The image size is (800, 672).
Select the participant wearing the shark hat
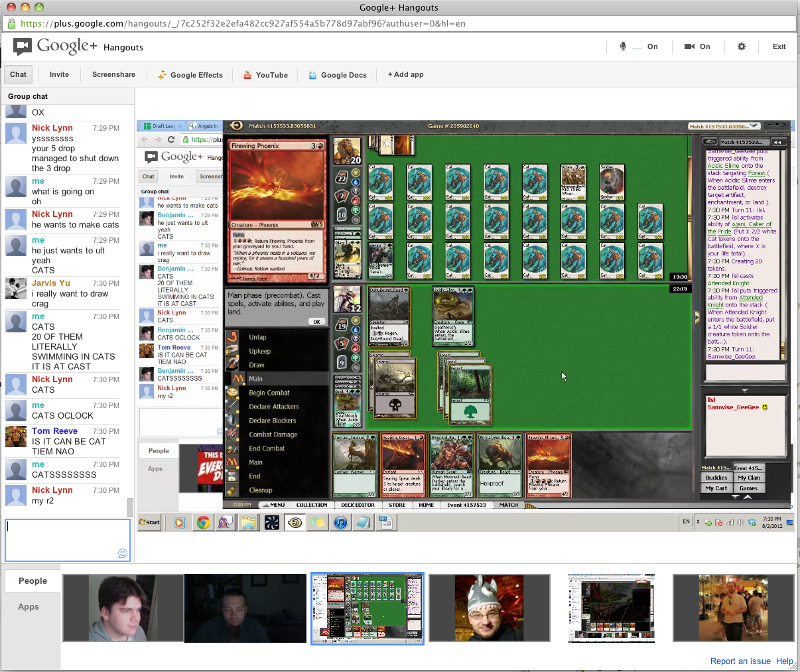click(490, 608)
